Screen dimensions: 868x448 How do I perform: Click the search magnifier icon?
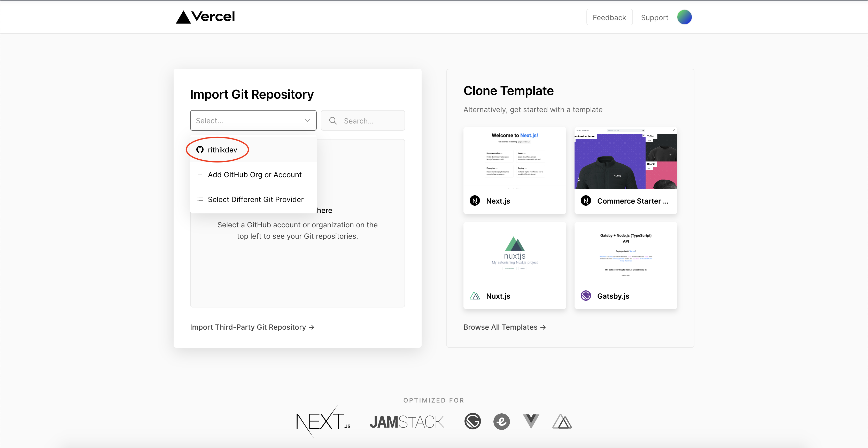333,121
